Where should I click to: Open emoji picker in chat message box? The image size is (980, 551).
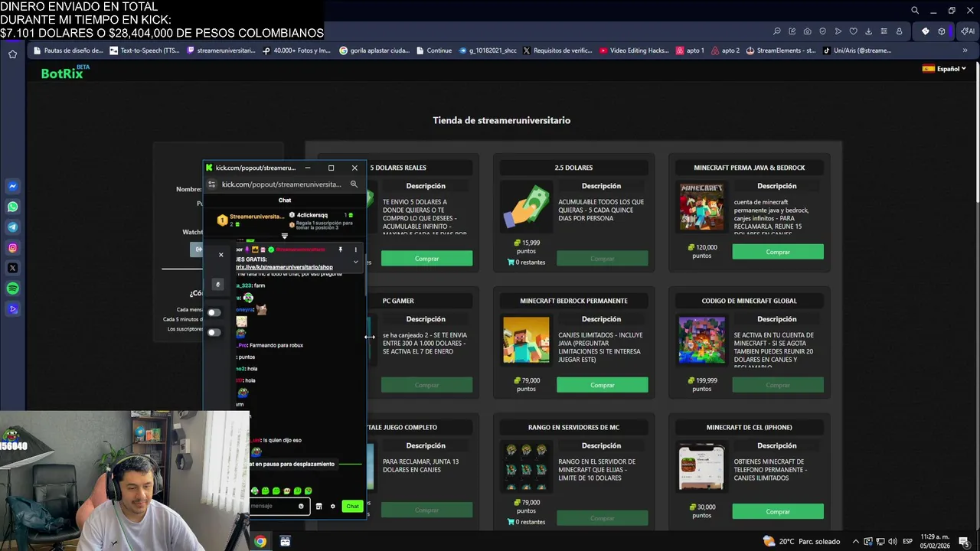tap(301, 506)
